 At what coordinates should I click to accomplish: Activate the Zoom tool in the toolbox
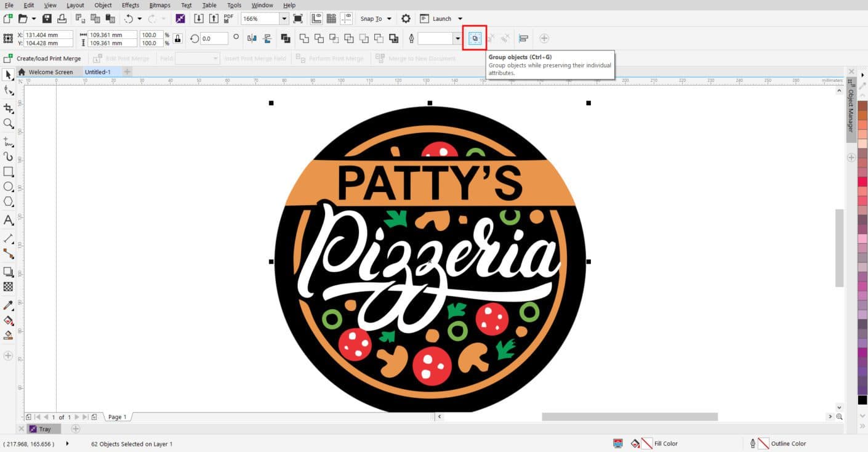[x=9, y=124]
